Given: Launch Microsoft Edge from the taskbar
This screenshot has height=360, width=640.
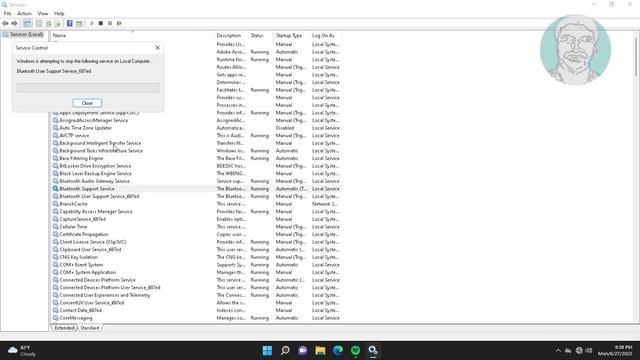Looking at the screenshot, I should 338,351.
